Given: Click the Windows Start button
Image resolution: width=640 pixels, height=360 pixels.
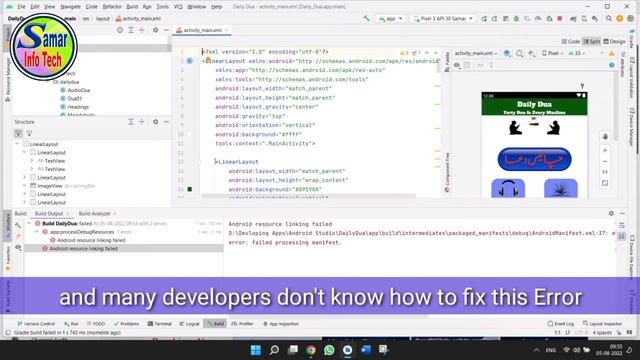Looking at the screenshot, I should coord(256,350).
